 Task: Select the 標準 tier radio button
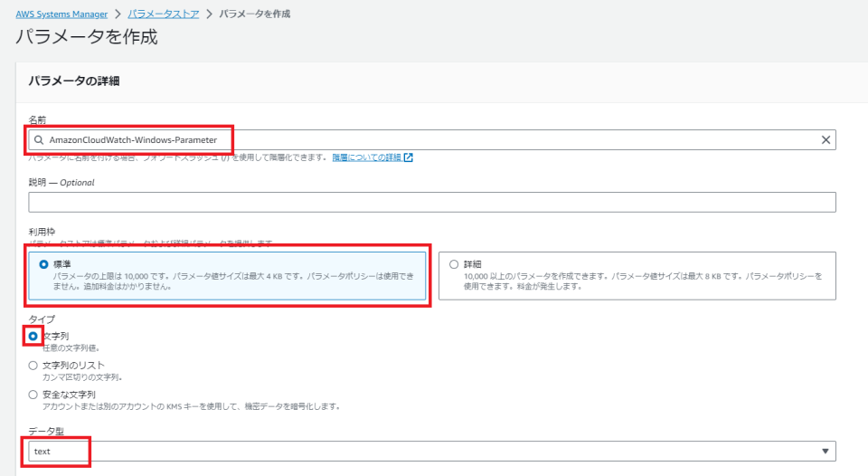point(43,264)
